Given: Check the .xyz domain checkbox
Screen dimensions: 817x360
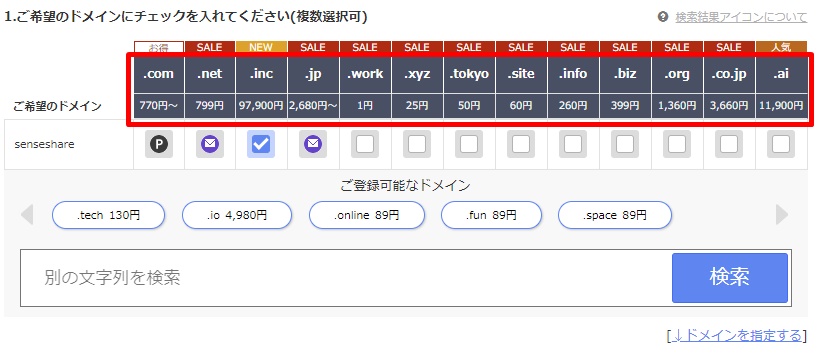Looking at the screenshot, I should [416, 144].
